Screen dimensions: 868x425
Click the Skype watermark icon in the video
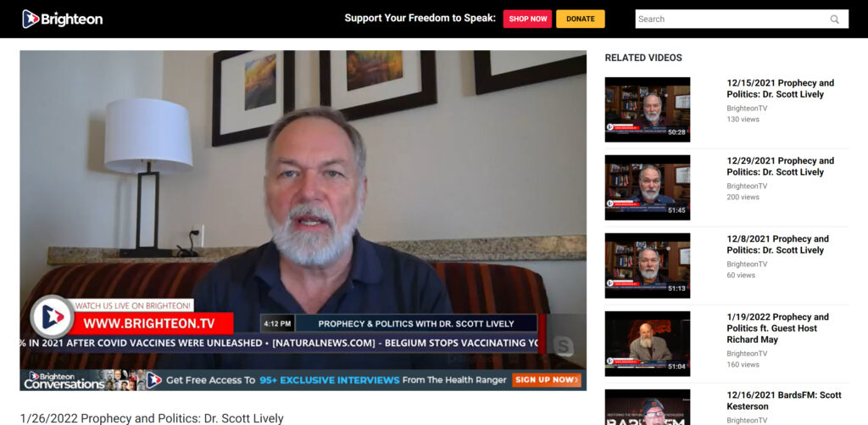(x=563, y=348)
